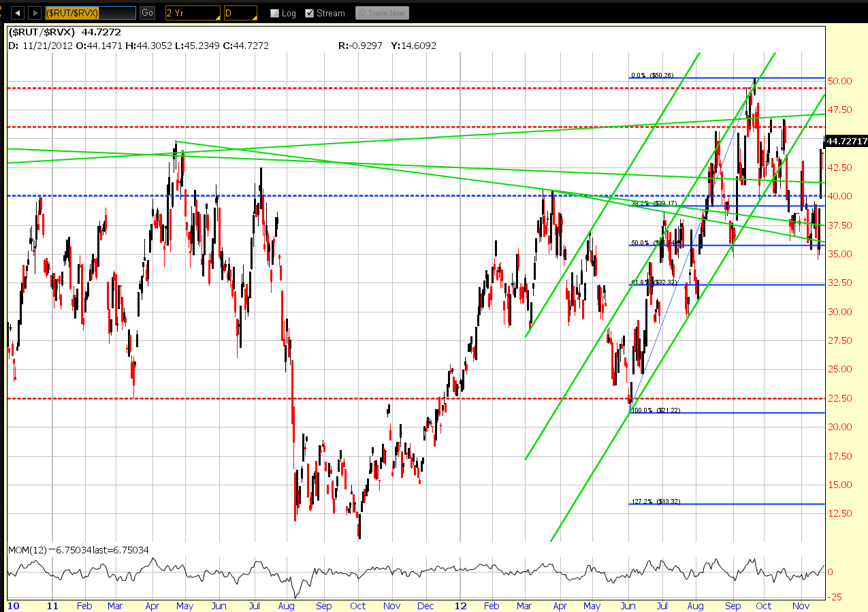Viewport: 868px width, 612px height.
Task: Select the 0.0% ($50.26) Fibonacci label
Action: coord(652,76)
